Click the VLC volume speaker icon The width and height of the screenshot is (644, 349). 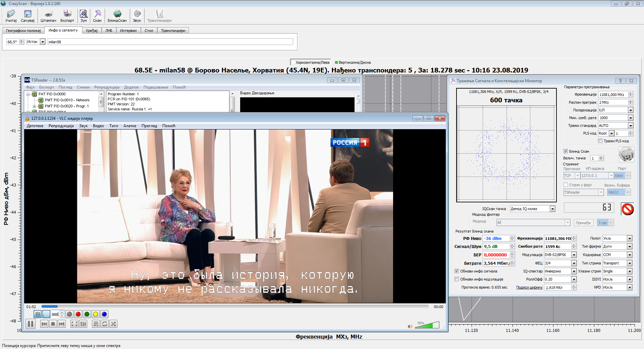click(x=410, y=326)
